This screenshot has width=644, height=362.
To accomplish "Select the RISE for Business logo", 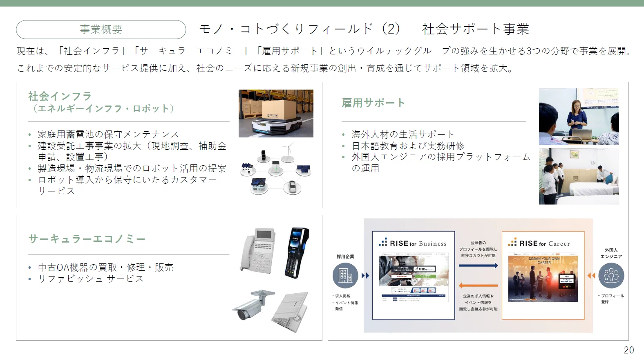I will pyautogui.click(x=413, y=243).
